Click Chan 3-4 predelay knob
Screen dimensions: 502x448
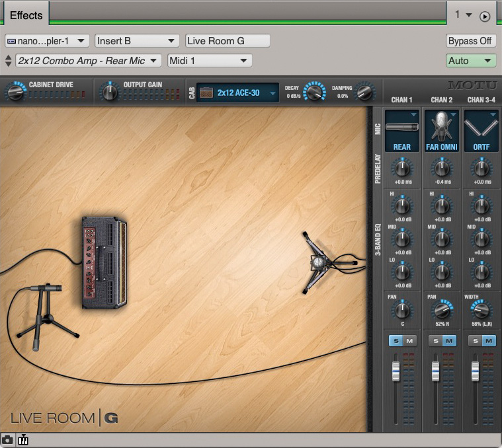click(481, 168)
